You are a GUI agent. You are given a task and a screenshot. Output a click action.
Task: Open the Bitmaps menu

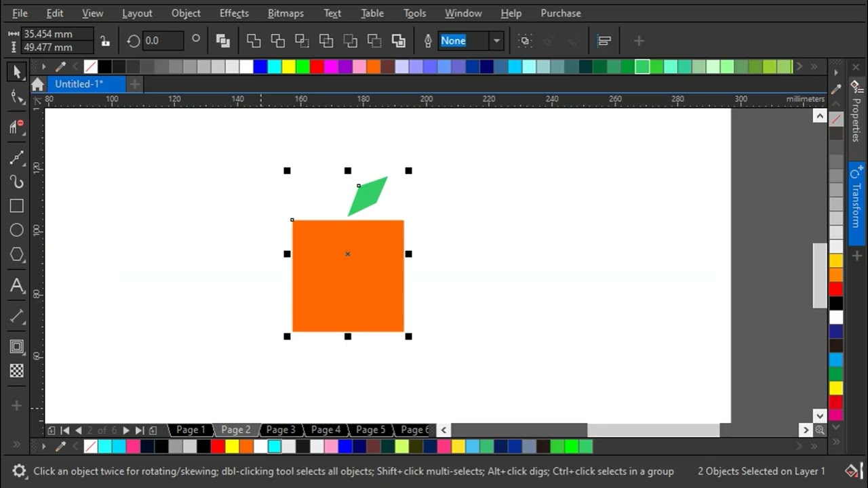coord(285,13)
